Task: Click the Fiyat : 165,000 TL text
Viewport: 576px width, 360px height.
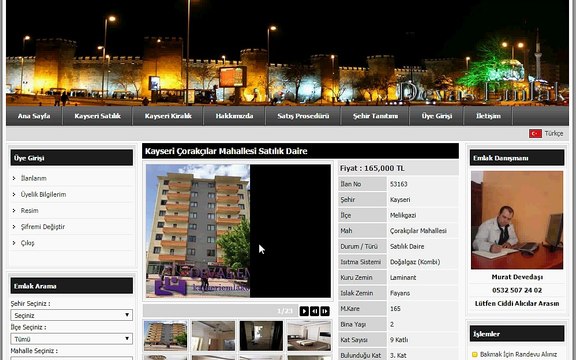Action: point(372,168)
